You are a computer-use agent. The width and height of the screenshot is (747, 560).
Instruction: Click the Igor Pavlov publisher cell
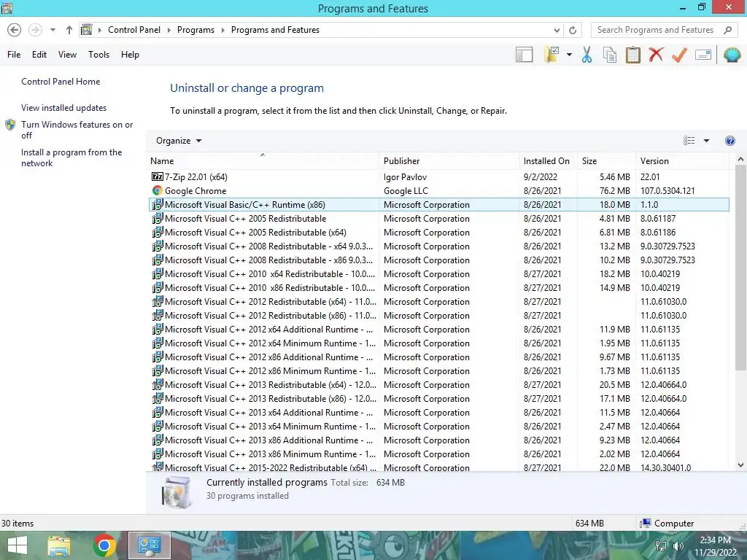click(x=405, y=177)
